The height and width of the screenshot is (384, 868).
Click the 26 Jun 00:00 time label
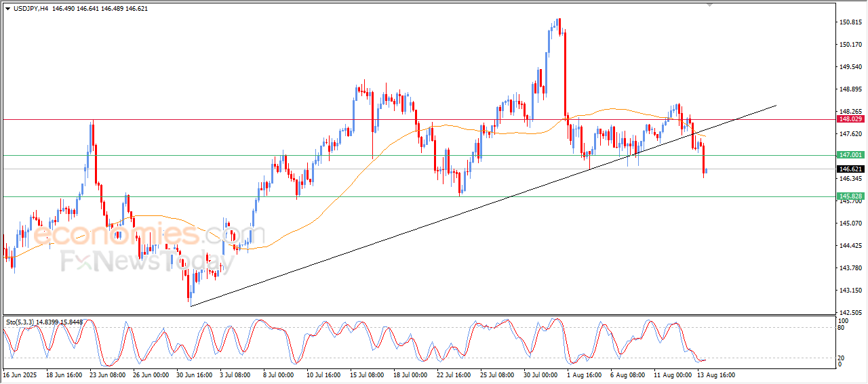click(151, 375)
